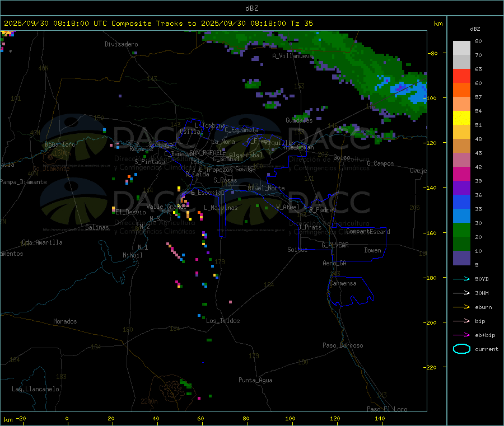The width and height of the screenshot is (504, 426).
Task: Click the Lag.Llancanelo map label
Action: click(x=35, y=389)
